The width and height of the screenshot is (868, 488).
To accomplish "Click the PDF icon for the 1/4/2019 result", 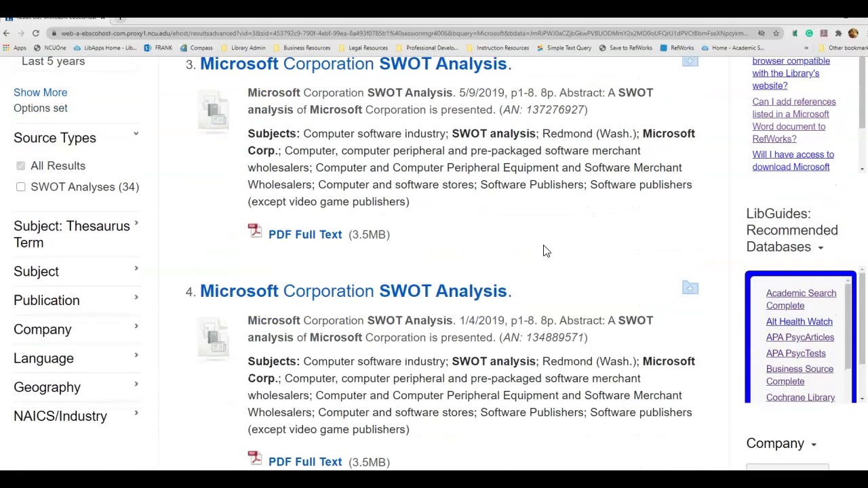I will [x=255, y=459].
